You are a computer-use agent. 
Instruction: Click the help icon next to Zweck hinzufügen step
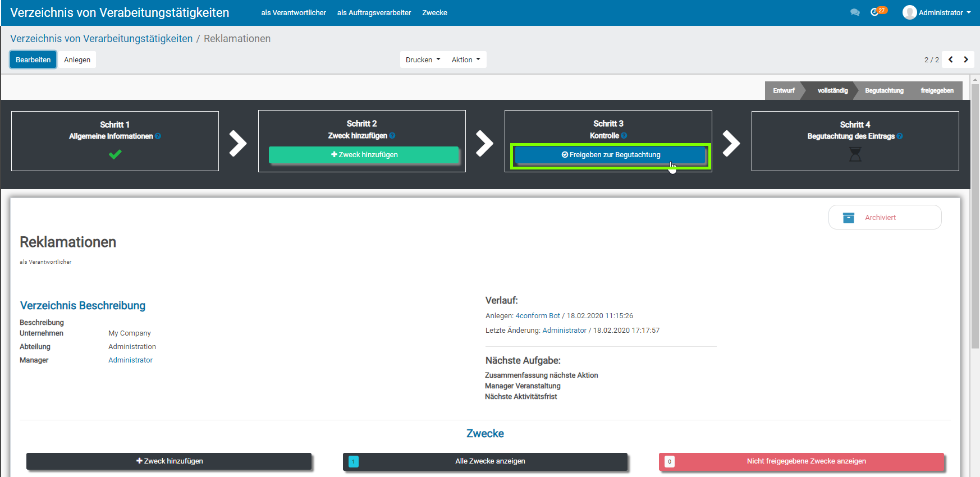(x=392, y=136)
